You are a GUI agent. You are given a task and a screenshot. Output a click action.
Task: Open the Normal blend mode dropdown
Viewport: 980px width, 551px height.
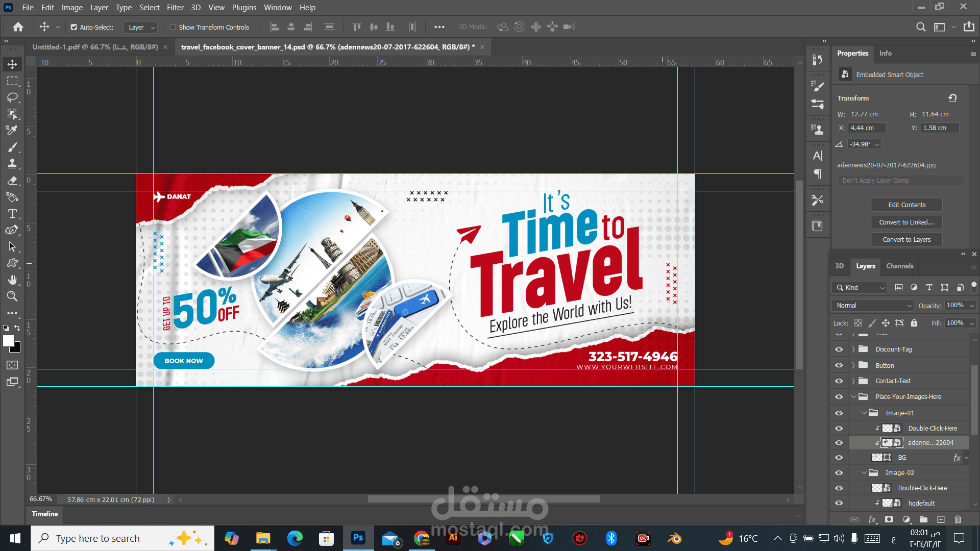click(873, 305)
